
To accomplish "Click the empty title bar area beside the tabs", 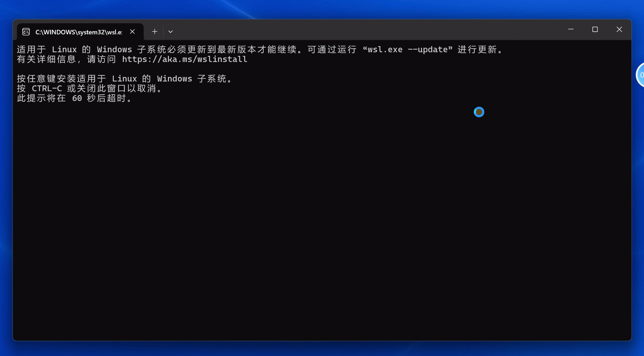I will (x=359, y=30).
